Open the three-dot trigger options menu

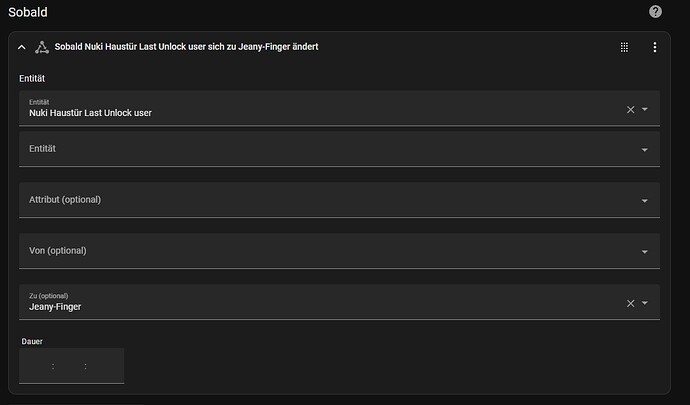(x=655, y=47)
